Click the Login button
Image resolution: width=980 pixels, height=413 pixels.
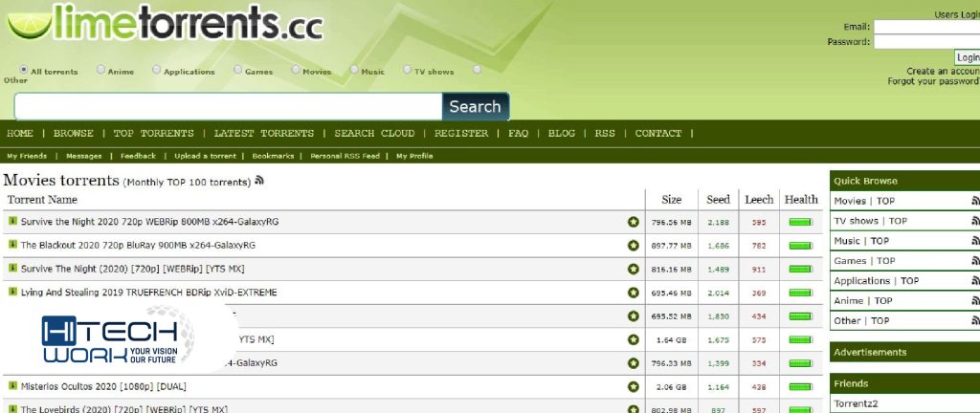click(x=968, y=57)
